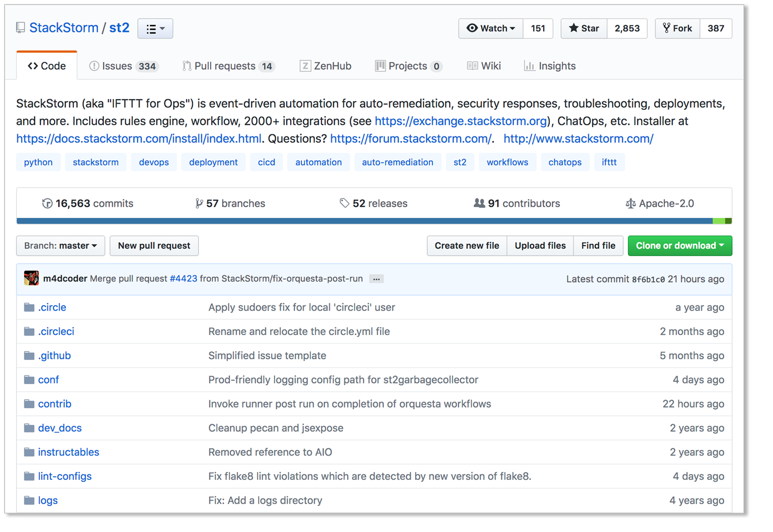Open the ifttt topic tag
This screenshot has height=532, width=773.
coord(609,162)
